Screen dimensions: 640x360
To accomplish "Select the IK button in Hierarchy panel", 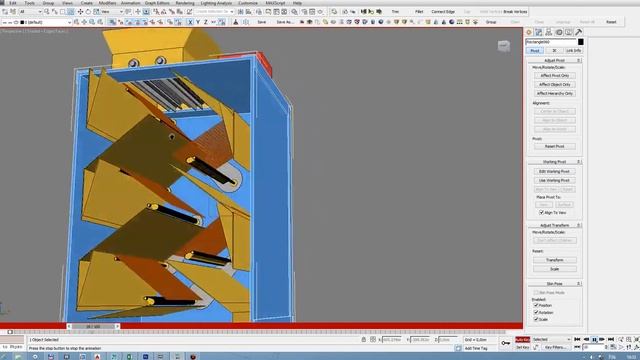I will coord(554,51).
